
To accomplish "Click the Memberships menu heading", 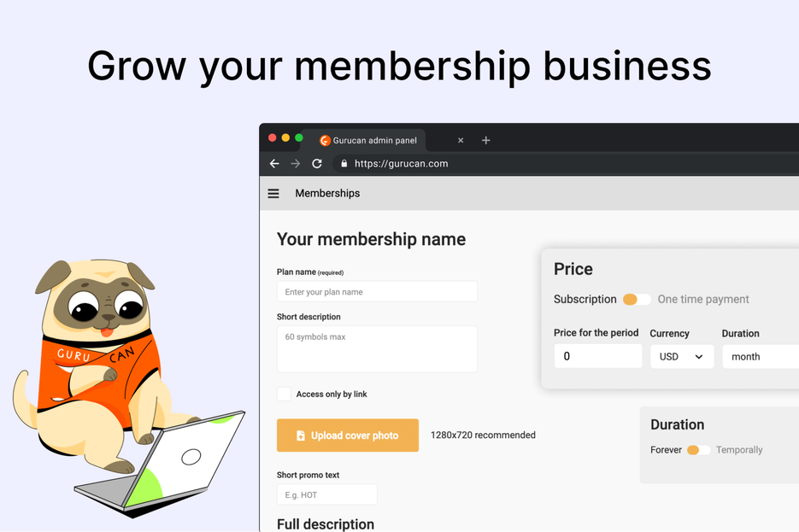I will coord(327,193).
